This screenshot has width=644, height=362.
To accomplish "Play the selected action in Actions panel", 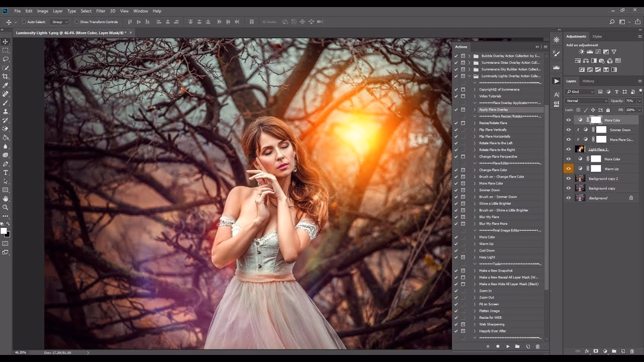I will pos(508,346).
